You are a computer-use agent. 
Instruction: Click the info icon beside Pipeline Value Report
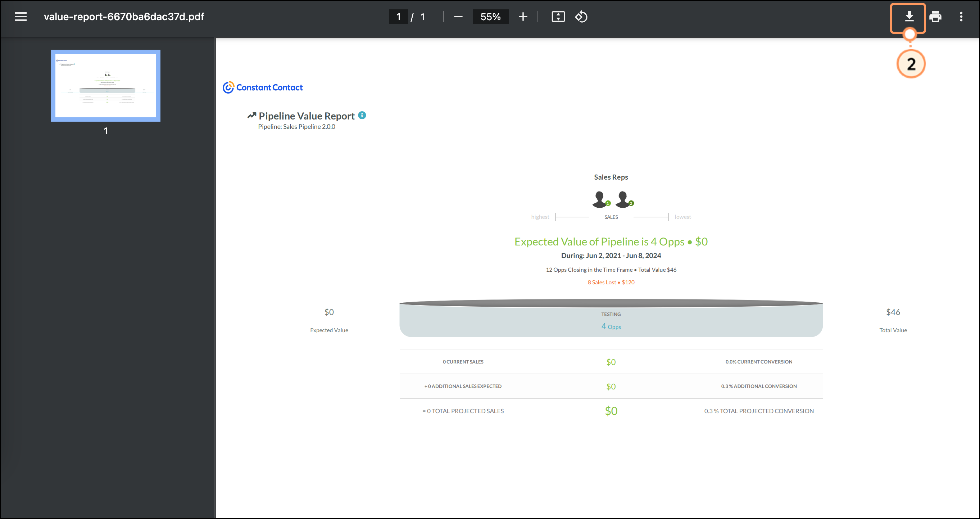(x=362, y=115)
